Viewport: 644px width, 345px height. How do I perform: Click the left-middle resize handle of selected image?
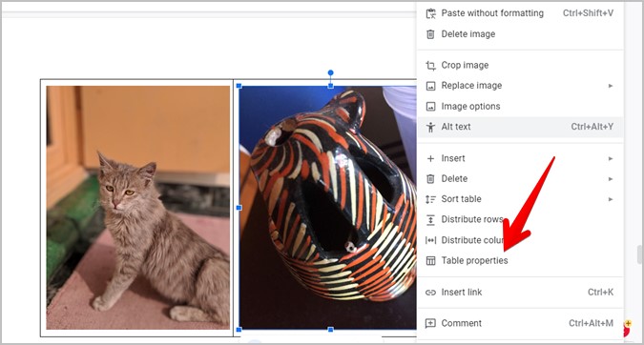click(239, 208)
